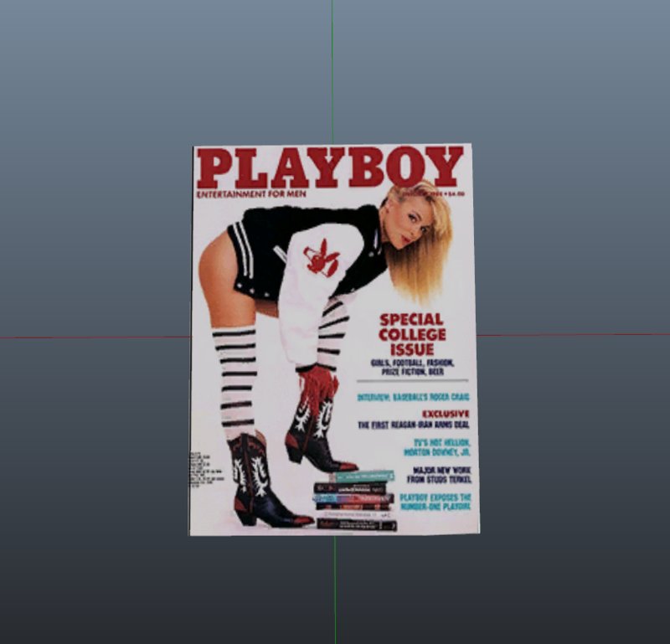Click the stack of books on cover
The height and width of the screenshot is (644, 670).
356,501
